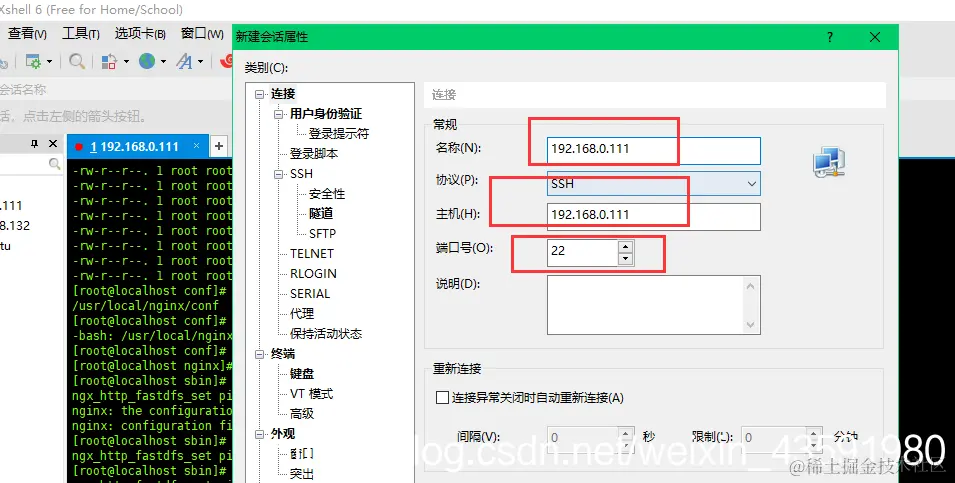The image size is (955, 483).
Task: Select 高级 under 终端
Action: coord(302,414)
